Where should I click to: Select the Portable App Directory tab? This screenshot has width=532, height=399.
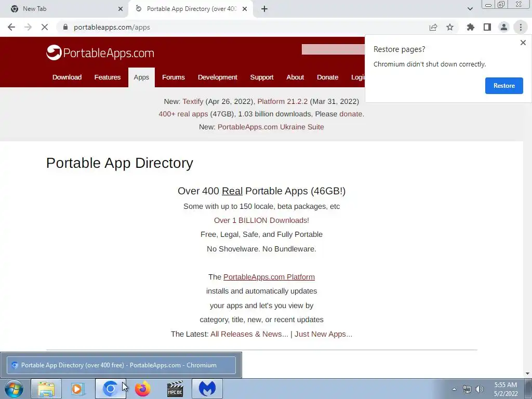point(190,9)
